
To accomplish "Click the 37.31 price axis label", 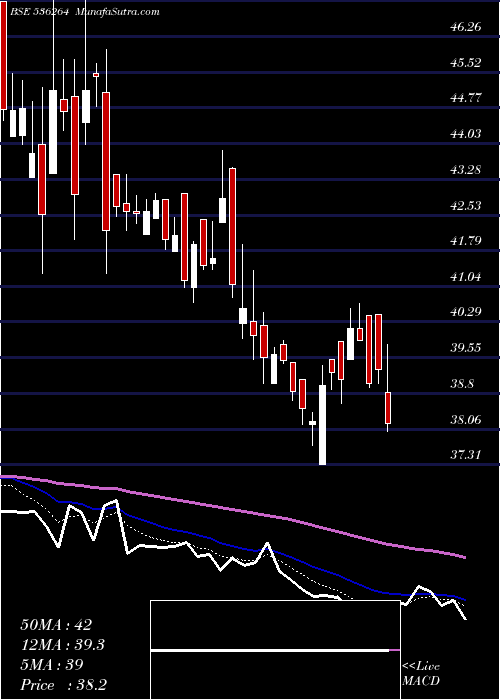I will click(x=466, y=455).
